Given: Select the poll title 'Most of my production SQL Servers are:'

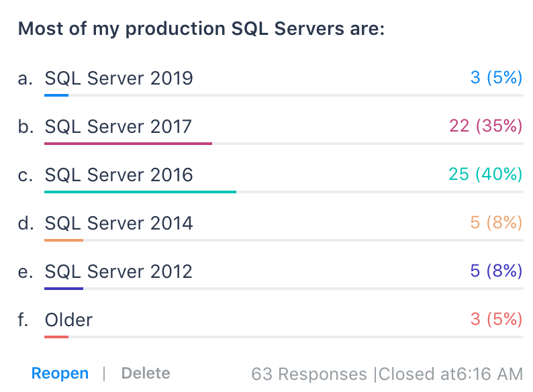Looking at the screenshot, I should (201, 28).
